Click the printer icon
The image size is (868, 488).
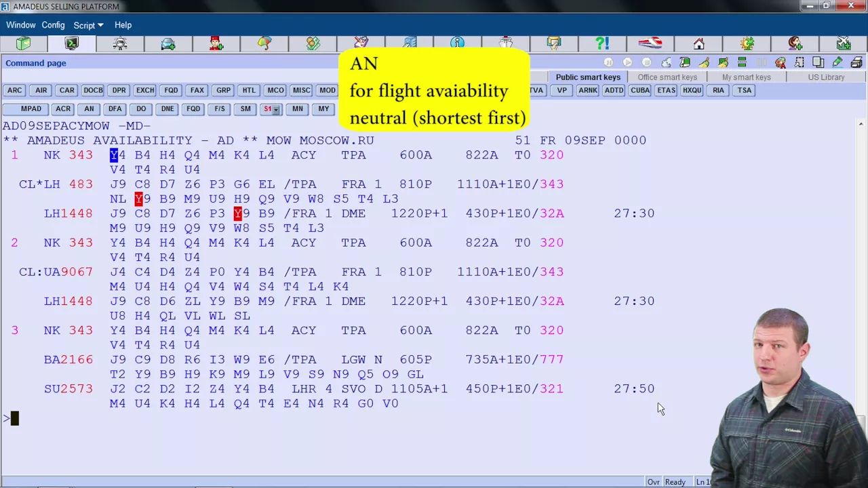856,62
